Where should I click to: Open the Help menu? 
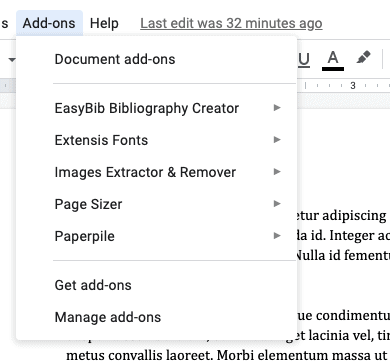coord(104,23)
